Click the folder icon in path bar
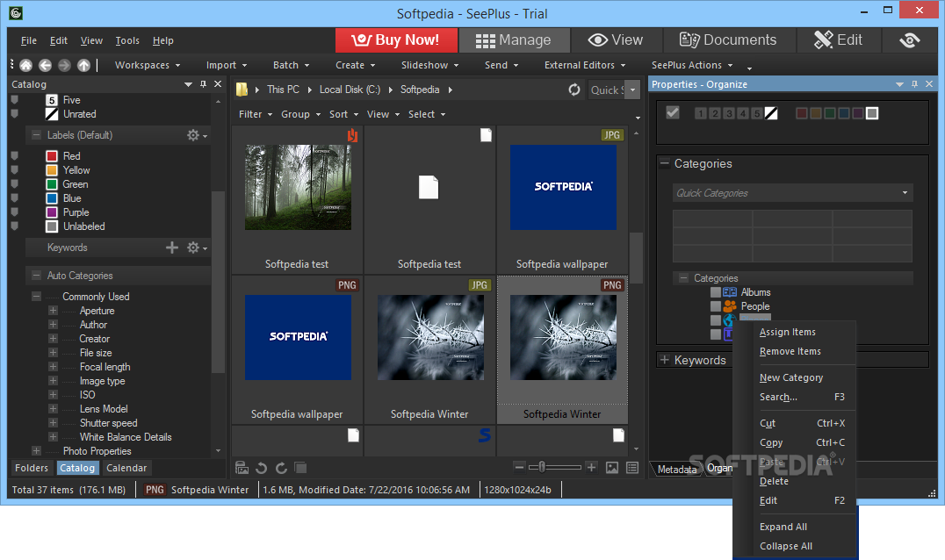Screen dimensions: 945x560 click(242, 90)
